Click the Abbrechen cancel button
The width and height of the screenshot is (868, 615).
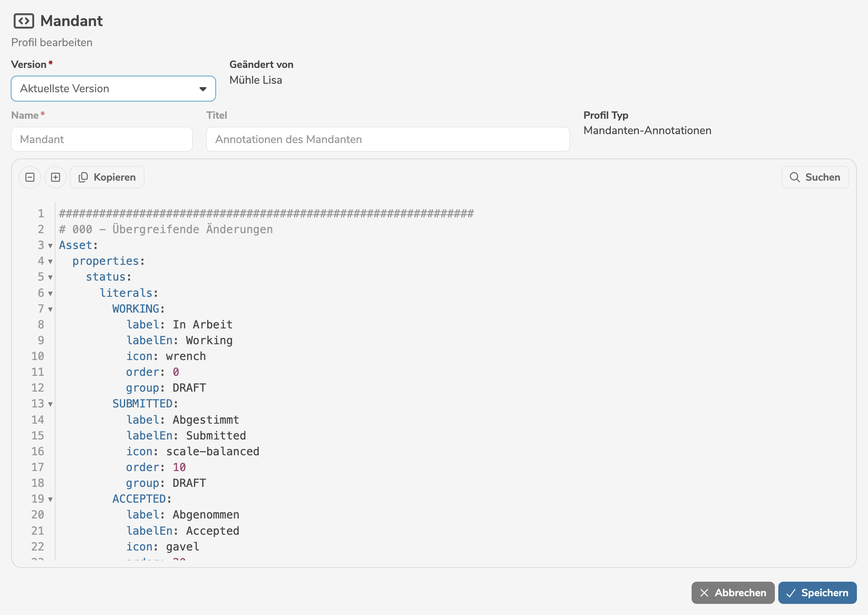point(733,593)
